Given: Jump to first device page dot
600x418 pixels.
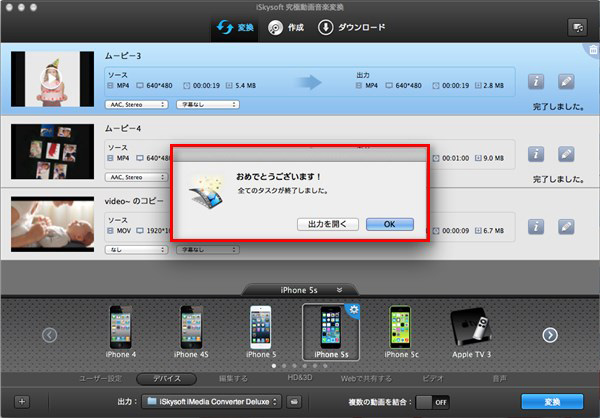Looking at the screenshot, I should pos(274,366).
